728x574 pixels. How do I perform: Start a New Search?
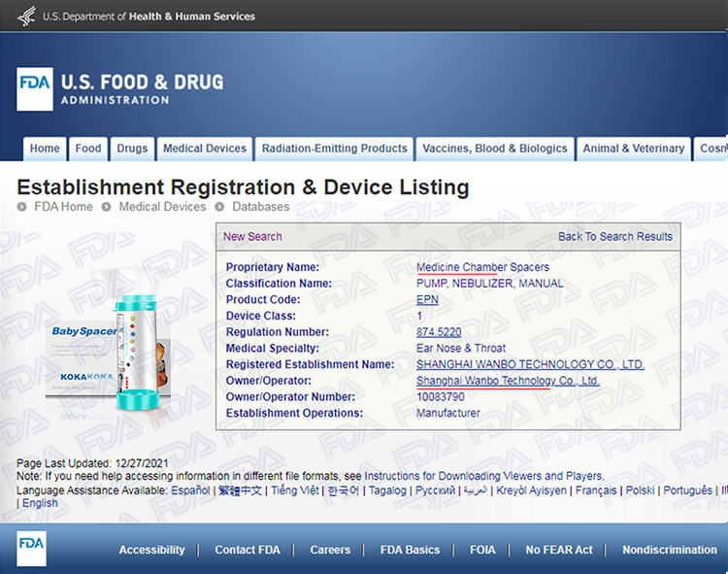[x=252, y=236]
